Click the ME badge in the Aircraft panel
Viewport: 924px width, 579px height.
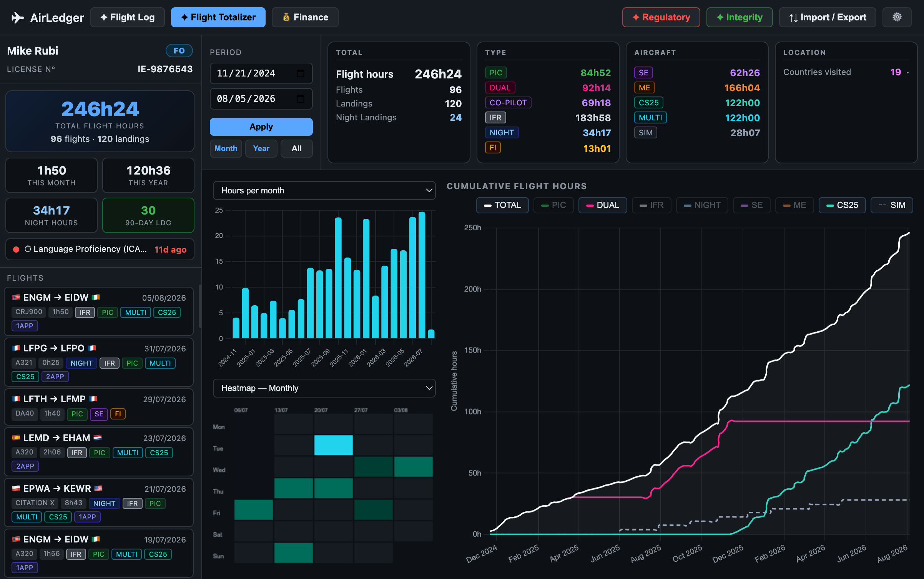pyautogui.click(x=644, y=88)
